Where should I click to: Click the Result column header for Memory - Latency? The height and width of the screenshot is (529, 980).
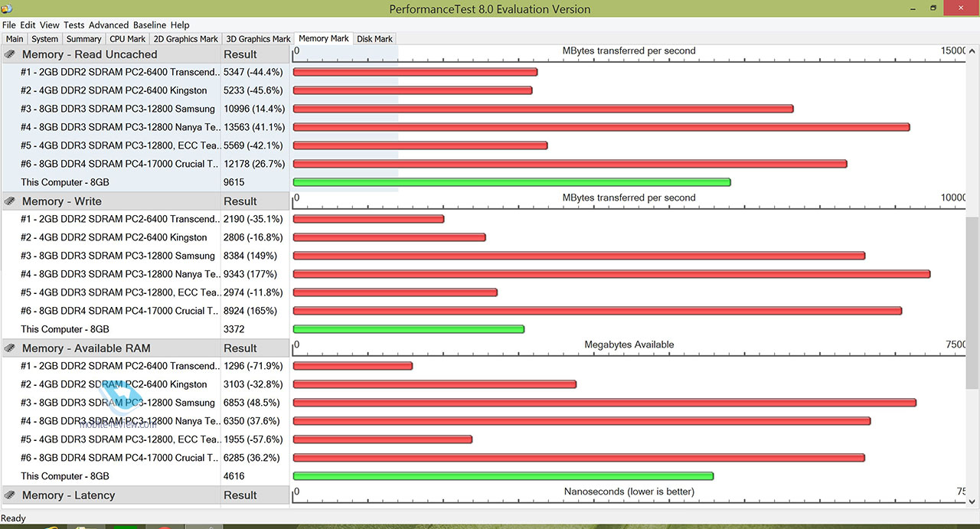point(255,495)
